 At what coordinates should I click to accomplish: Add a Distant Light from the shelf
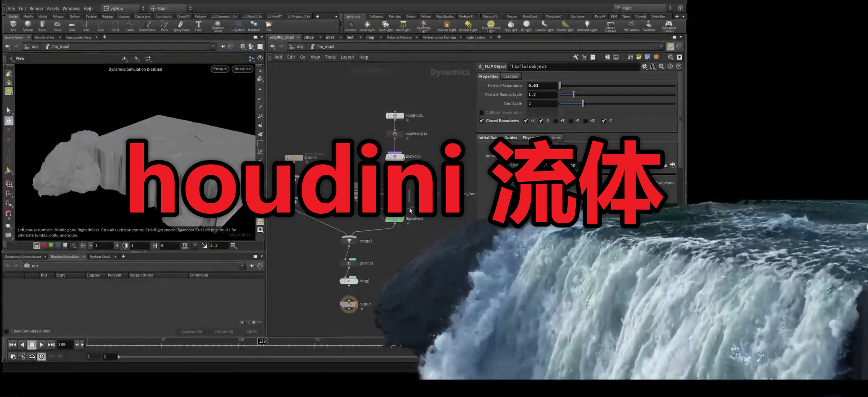[x=468, y=26]
